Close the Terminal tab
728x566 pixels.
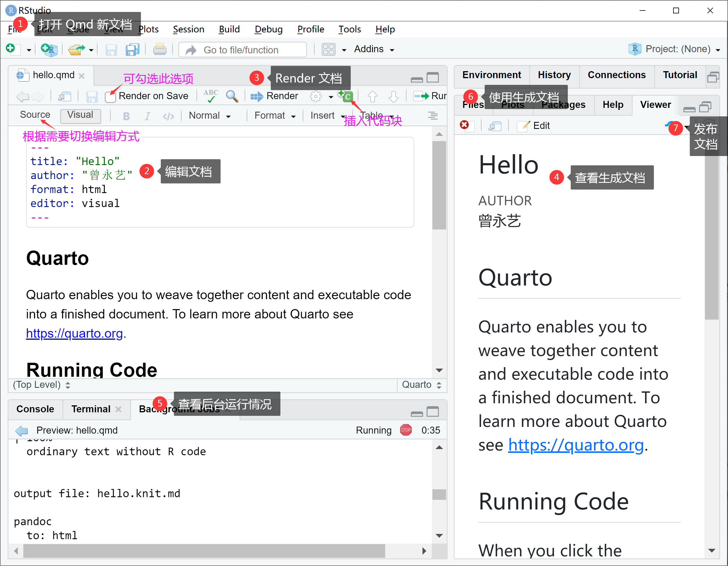tap(118, 409)
